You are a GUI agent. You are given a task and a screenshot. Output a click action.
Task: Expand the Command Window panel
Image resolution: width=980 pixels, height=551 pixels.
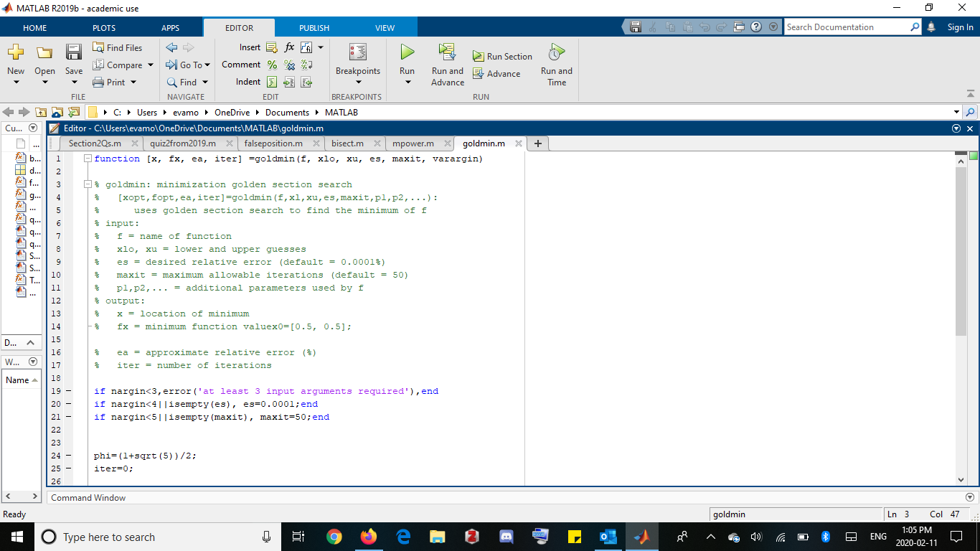tap(970, 497)
